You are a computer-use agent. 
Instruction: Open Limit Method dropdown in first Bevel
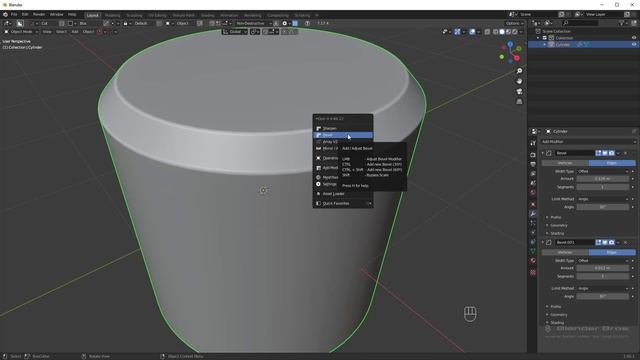(x=603, y=199)
